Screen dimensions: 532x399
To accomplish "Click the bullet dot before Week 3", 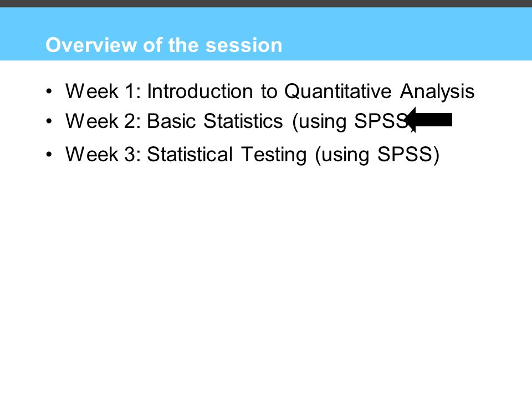I will [x=49, y=155].
